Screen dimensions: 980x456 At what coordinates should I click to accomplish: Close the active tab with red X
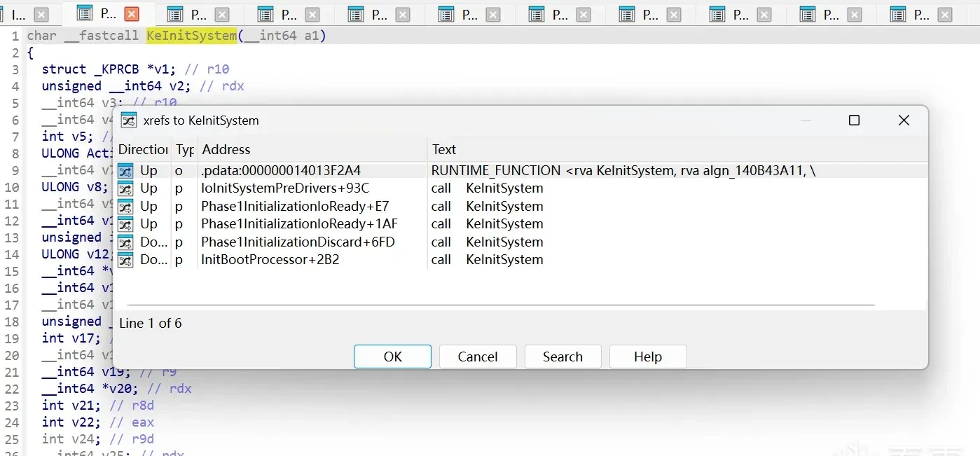click(131, 14)
